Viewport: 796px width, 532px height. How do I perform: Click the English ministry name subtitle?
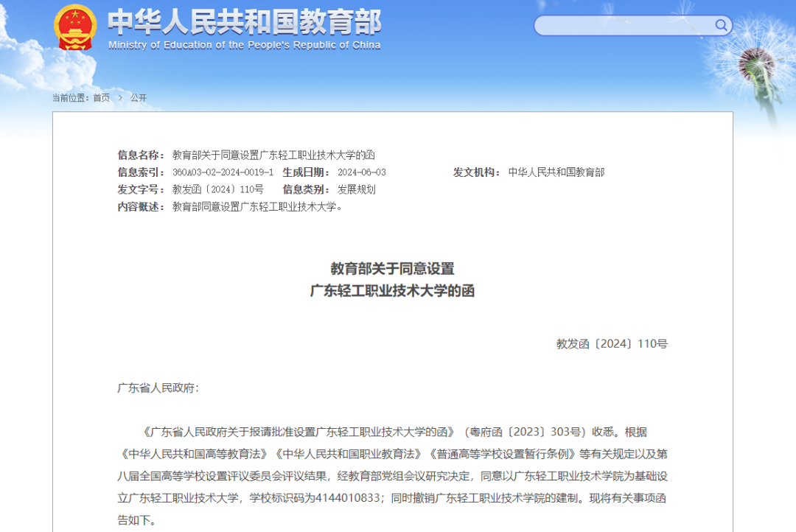point(244,45)
